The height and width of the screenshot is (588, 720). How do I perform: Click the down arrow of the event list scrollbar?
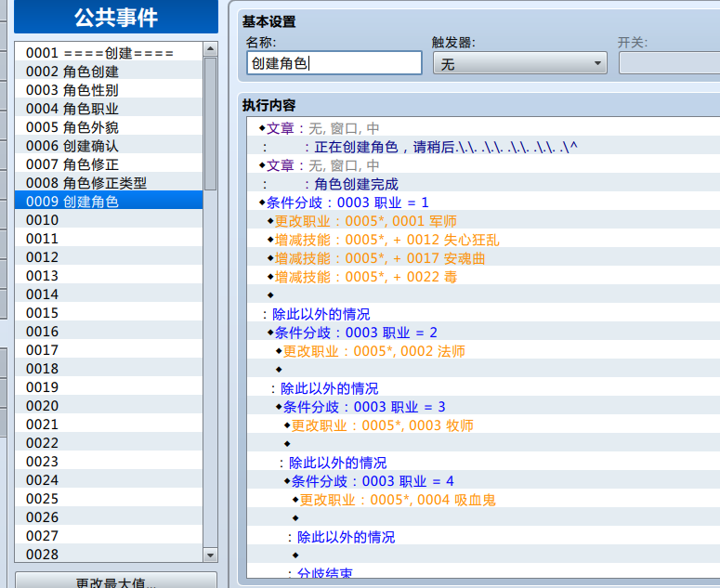[210, 555]
